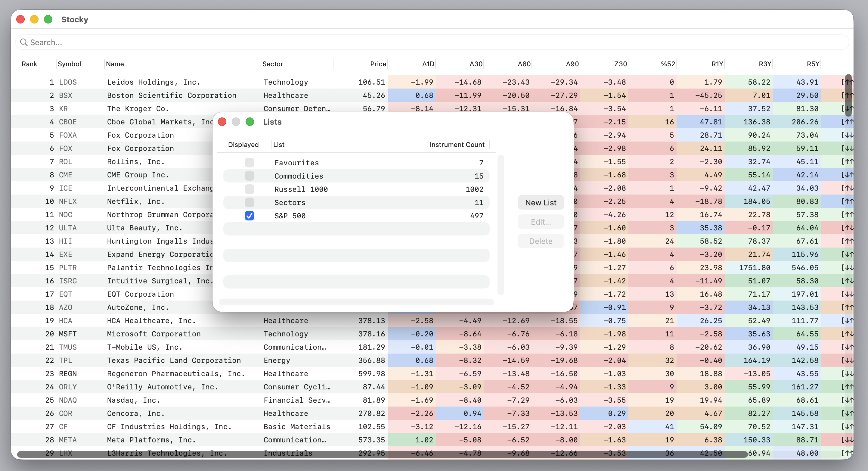This screenshot has width=868, height=471.
Task: Click the Delete button in Lists
Action: click(x=541, y=241)
